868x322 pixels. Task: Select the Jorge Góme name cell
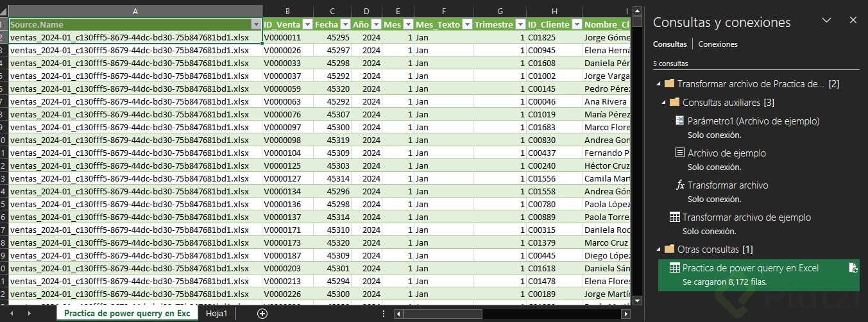click(606, 38)
